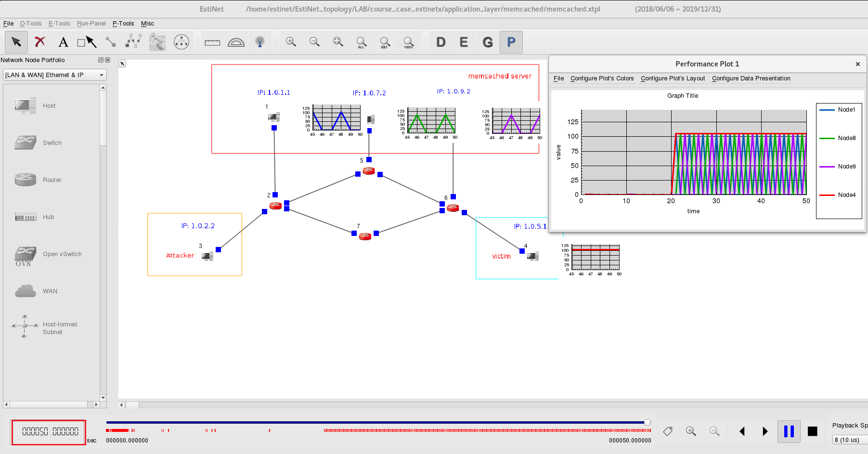
Task: Switch to E (Edit) mode
Action: (464, 42)
